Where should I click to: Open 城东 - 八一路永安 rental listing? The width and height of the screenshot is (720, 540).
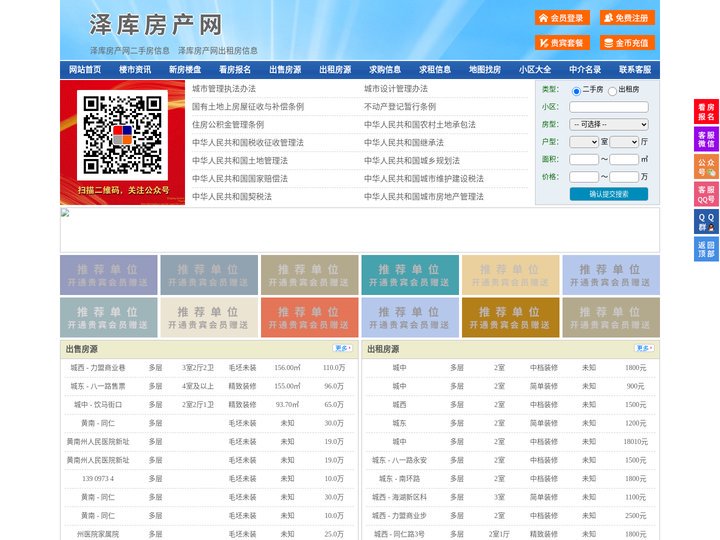tap(399, 460)
